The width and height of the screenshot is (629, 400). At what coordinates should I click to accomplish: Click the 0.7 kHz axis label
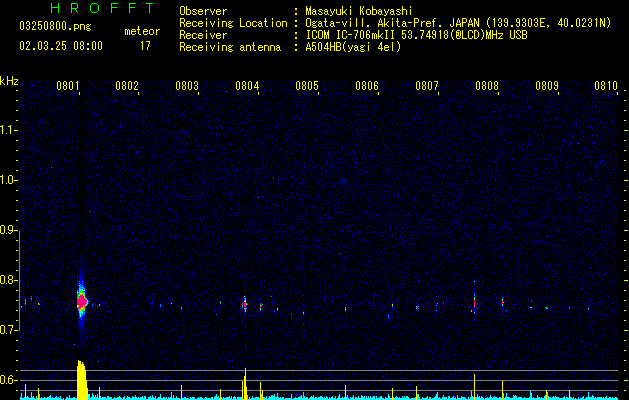point(8,330)
